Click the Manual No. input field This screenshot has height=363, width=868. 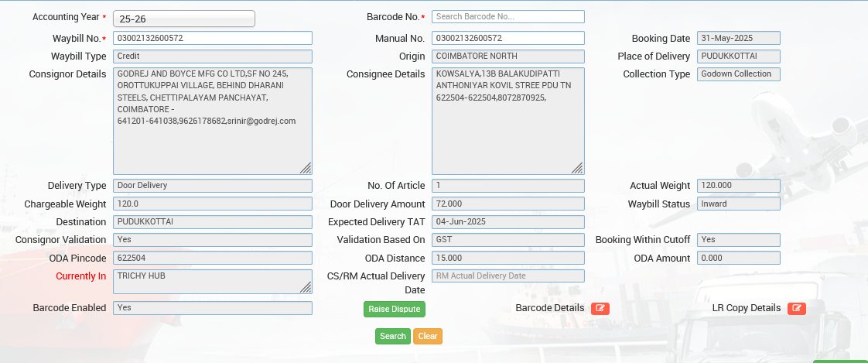[507, 38]
